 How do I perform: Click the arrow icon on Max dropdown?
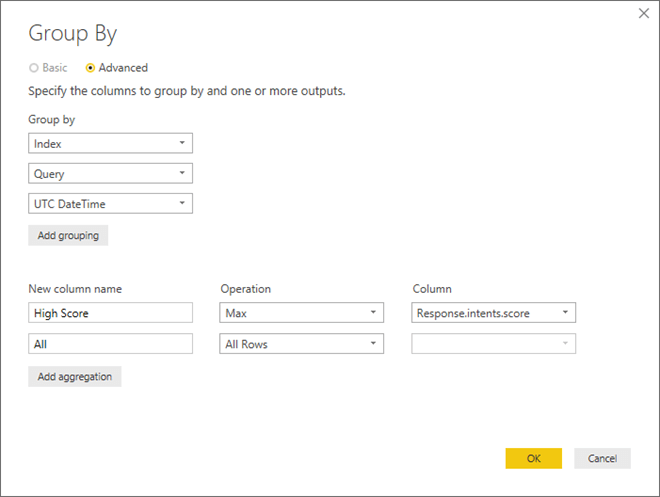pos(373,313)
